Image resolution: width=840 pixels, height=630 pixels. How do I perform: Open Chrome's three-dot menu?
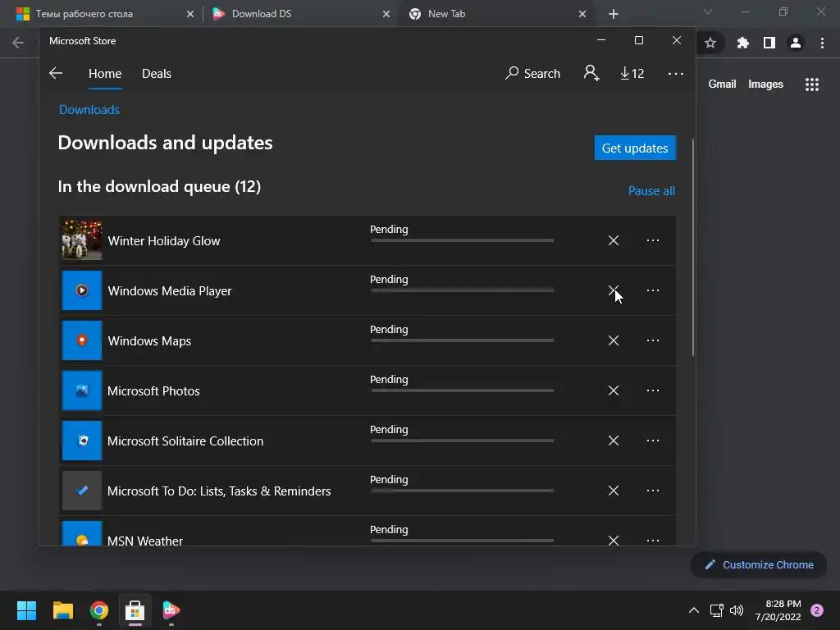click(822, 43)
